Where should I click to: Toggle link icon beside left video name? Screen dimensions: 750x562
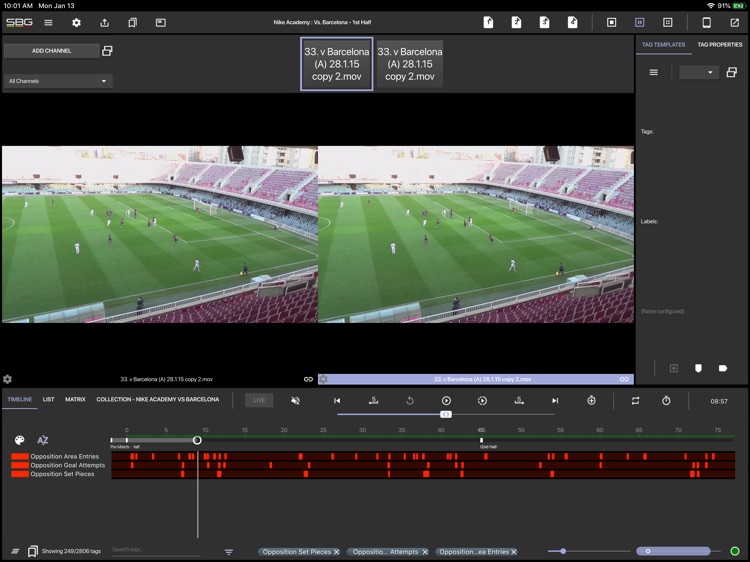[308, 379]
